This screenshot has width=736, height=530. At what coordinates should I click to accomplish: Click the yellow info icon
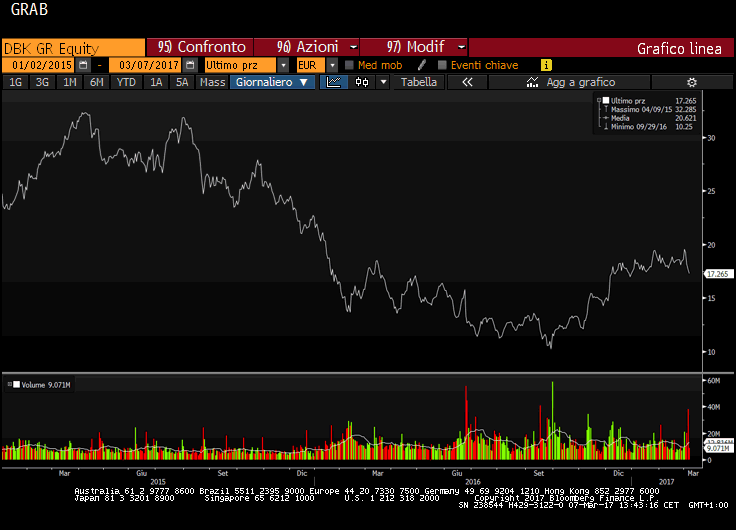pyautogui.click(x=546, y=65)
